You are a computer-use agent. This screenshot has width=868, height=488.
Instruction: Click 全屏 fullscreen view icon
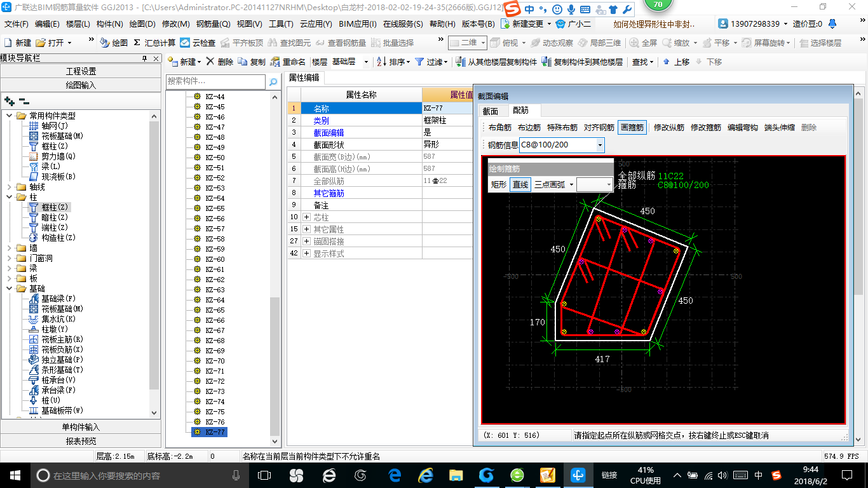click(643, 43)
